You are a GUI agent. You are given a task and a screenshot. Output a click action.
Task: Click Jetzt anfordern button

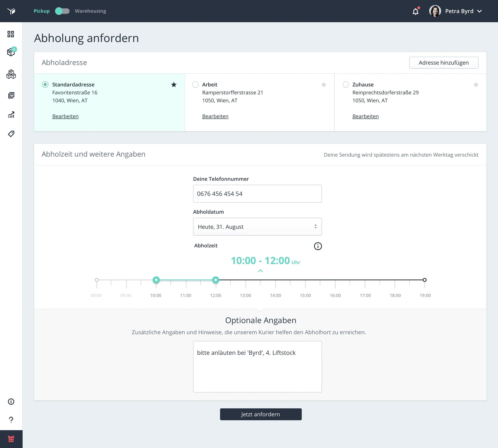[x=261, y=414]
